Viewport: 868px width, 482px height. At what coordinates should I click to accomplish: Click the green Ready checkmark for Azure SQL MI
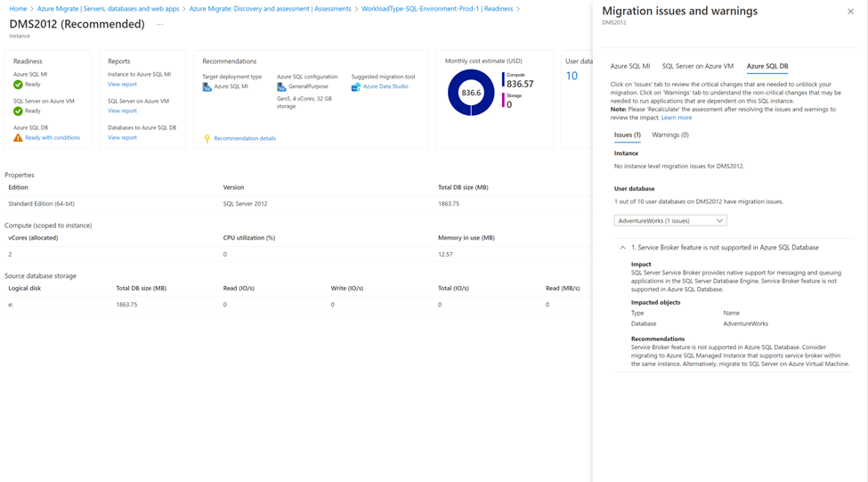18,85
